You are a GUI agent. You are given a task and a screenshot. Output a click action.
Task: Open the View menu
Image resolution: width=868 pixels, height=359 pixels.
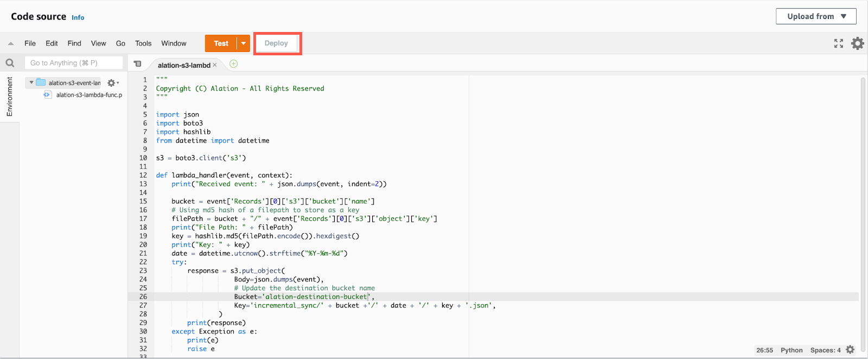point(99,43)
